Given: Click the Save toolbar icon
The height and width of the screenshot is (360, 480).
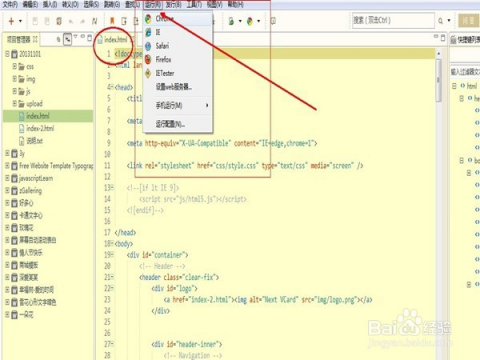Looking at the screenshot, I should click(x=35, y=21).
